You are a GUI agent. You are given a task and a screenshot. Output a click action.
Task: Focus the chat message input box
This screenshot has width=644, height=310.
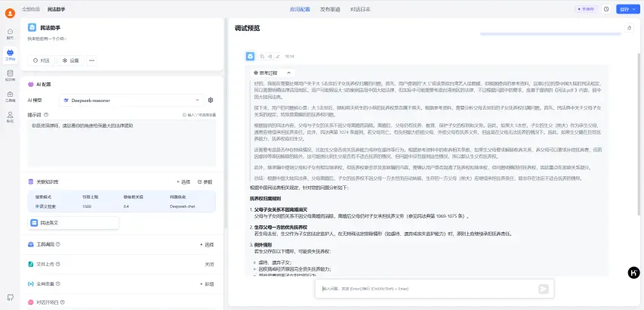427,289
